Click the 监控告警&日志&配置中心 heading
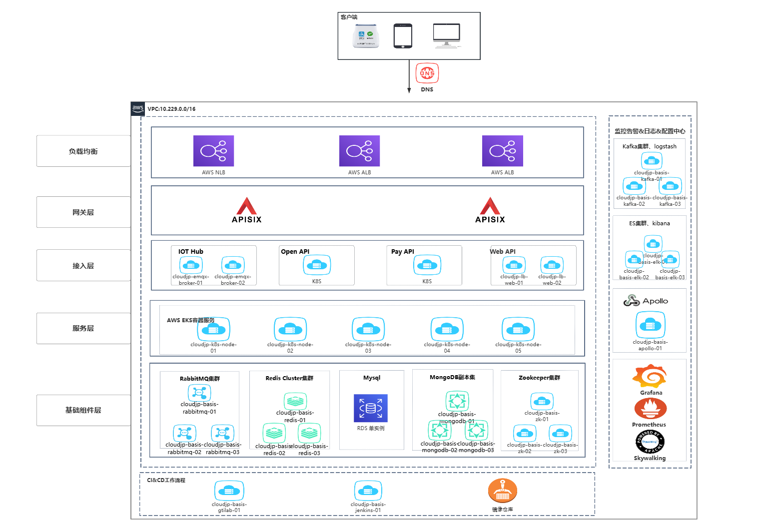The width and height of the screenshot is (757, 532). coord(650,131)
